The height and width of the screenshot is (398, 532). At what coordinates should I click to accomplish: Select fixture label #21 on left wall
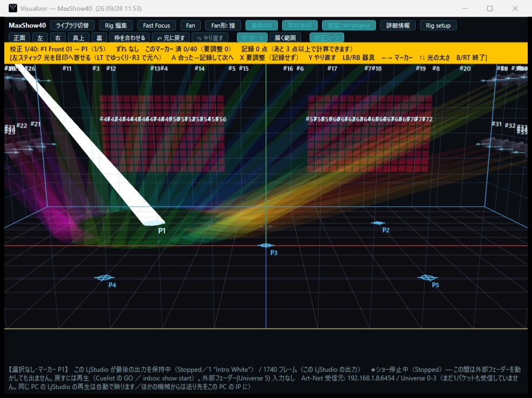point(36,124)
